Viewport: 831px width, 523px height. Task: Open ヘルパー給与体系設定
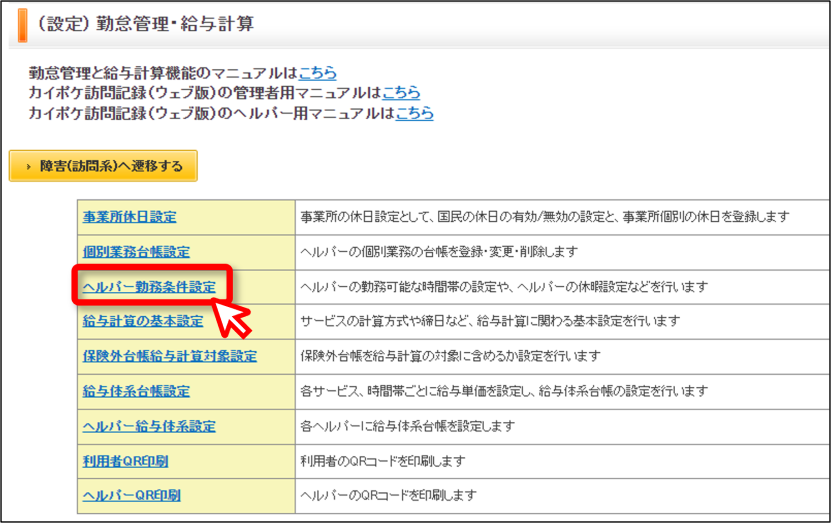click(149, 426)
